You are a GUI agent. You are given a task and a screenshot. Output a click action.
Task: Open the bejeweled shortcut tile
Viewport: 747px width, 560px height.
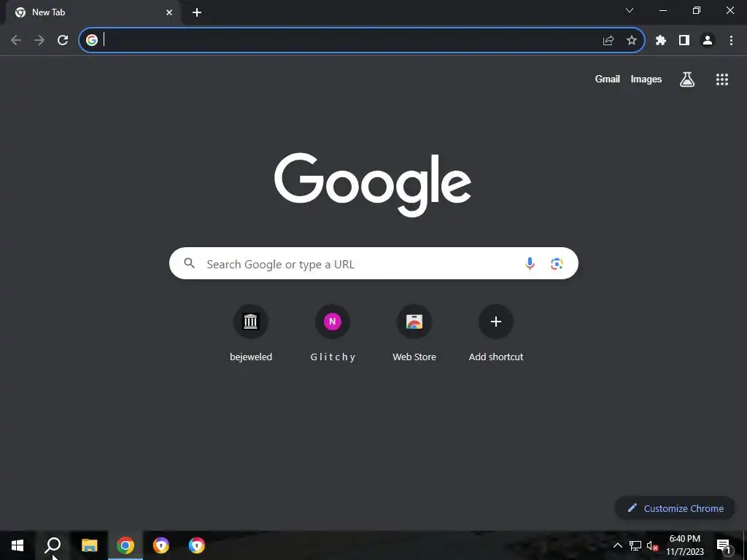coord(251,332)
